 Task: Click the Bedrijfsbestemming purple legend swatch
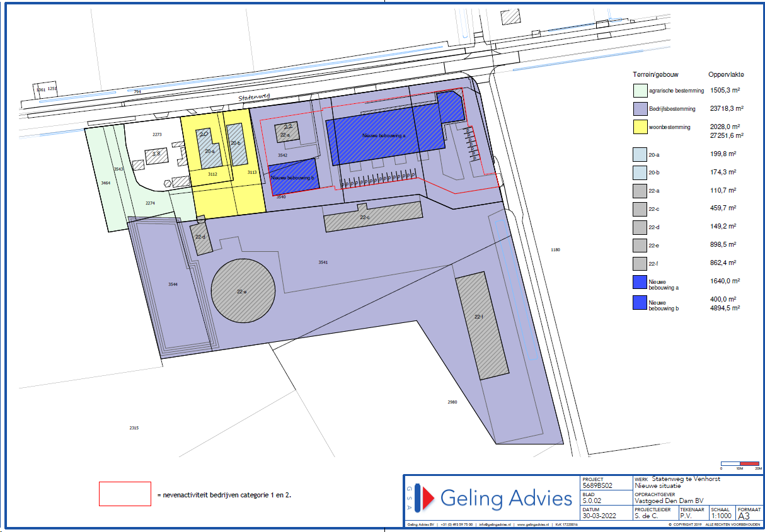(641, 109)
